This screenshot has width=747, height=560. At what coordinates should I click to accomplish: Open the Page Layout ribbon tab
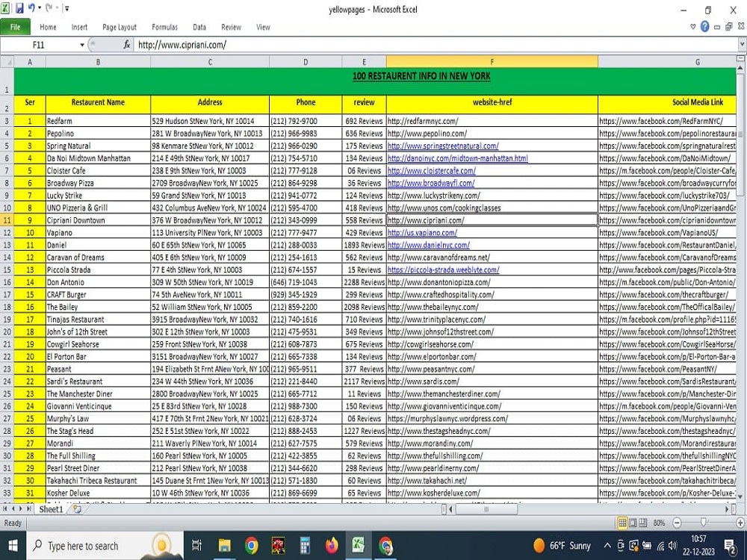(x=119, y=27)
